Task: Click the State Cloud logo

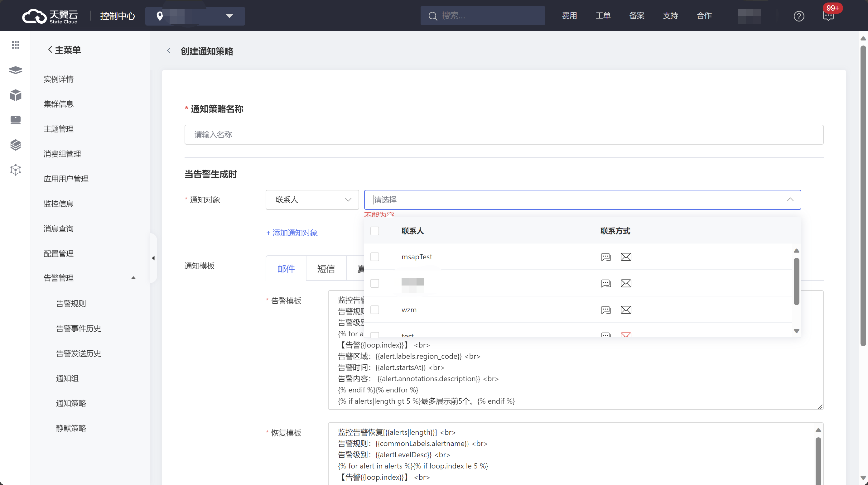Action: [x=50, y=16]
